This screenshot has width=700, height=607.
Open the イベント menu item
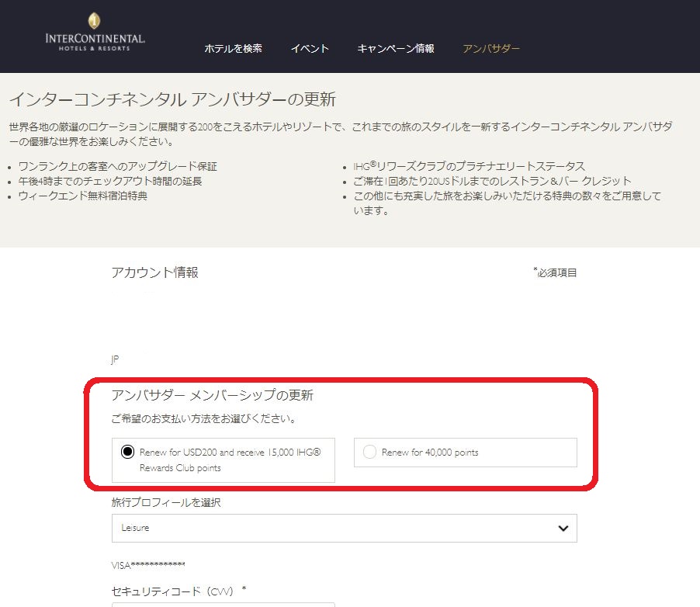[x=310, y=48]
